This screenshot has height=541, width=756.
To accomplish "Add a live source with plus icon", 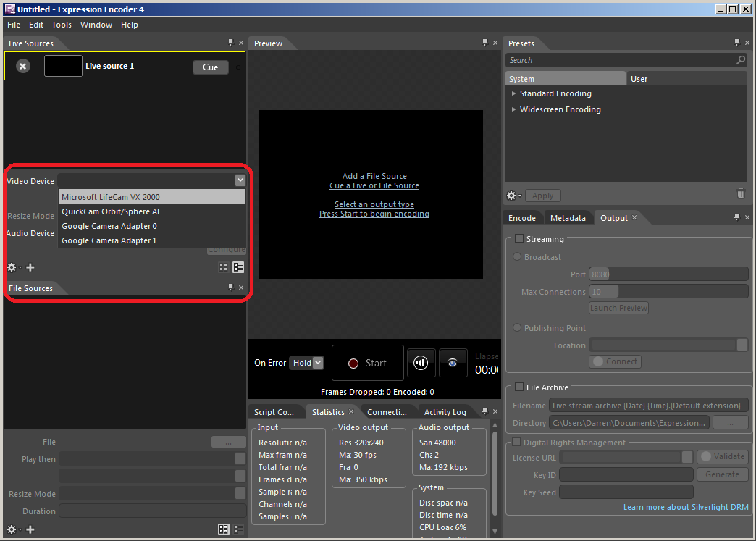I will point(30,267).
